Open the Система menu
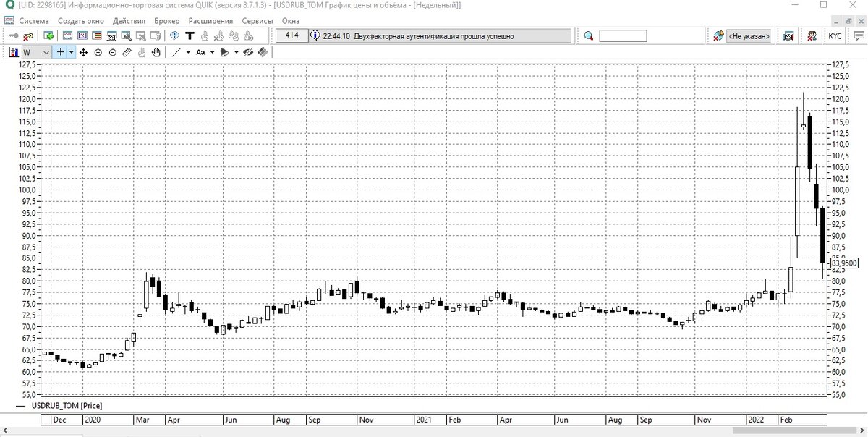The height and width of the screenshot is (437, 868). point(34,22)
